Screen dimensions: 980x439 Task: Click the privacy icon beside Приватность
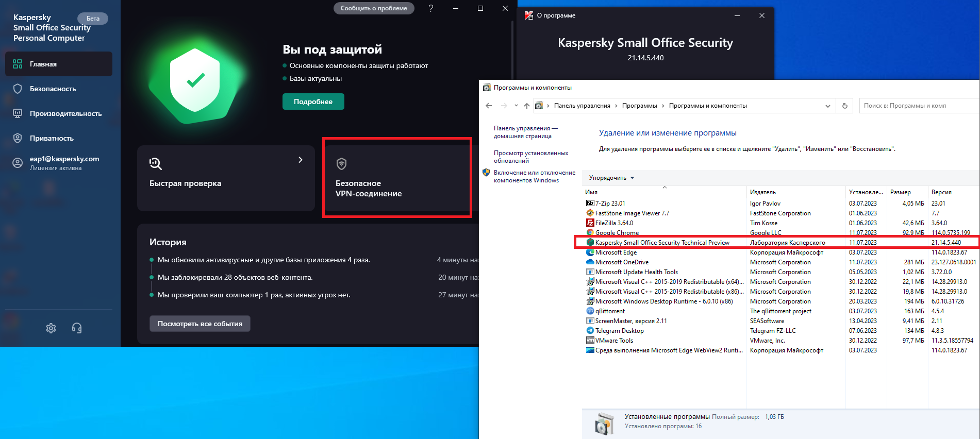tap(18, 138)
